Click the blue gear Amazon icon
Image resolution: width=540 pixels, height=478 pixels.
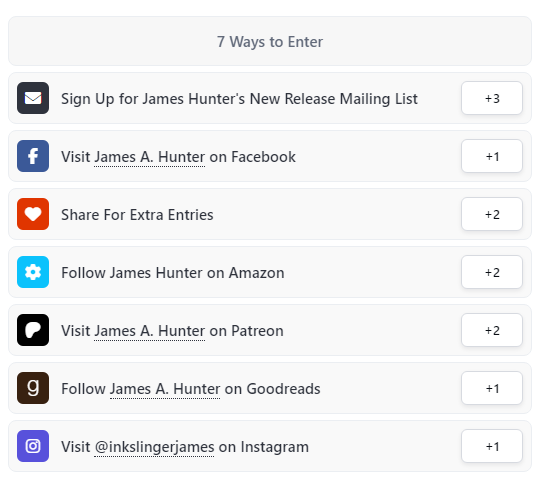coord(33,272)
